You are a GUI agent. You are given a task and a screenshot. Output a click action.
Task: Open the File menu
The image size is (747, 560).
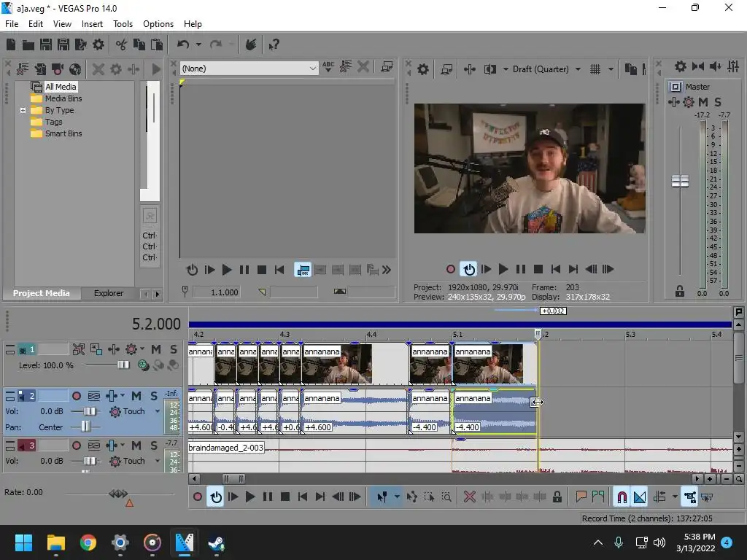point(12,24)
